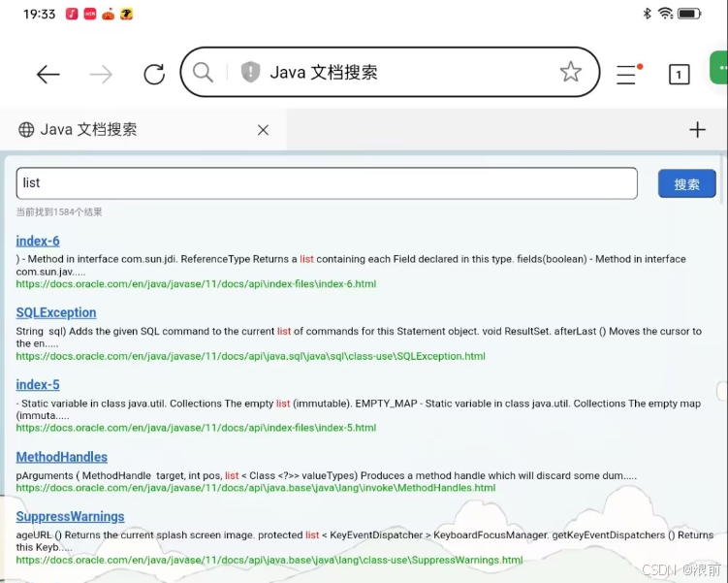Tap the Bluetooth status icon
728x583 pixels.
tap(647, 14)
